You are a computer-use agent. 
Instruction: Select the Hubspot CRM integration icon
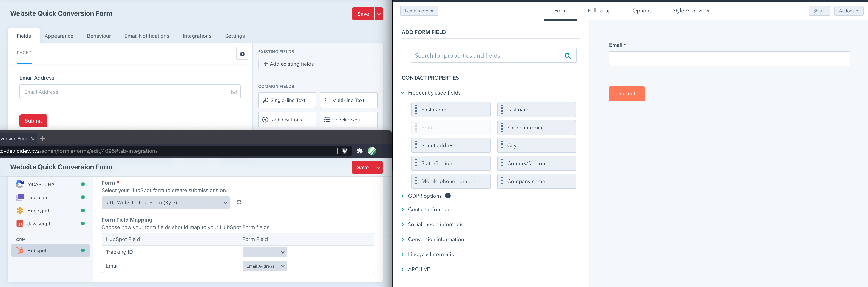coord(20,250)
